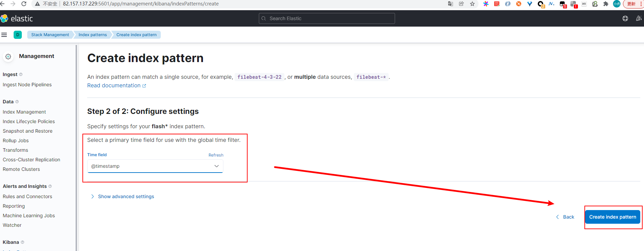Viewport: 644px width, 251px height.
Task: Click the info icon next to Ingest
Action: 21,74
